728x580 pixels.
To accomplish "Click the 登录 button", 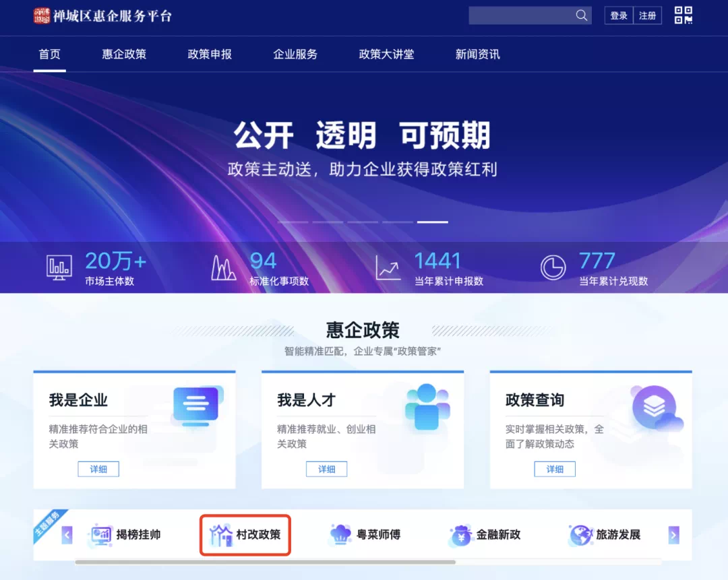I will click(618, 15).
